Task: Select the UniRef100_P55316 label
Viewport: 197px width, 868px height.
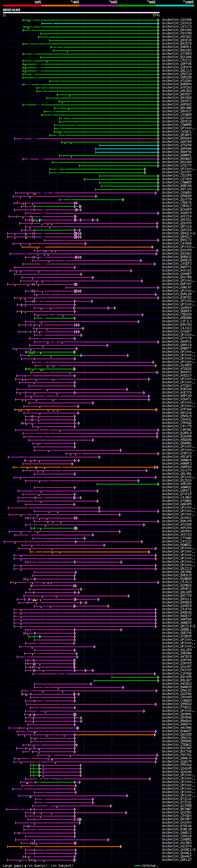Action: coord(177,765)
